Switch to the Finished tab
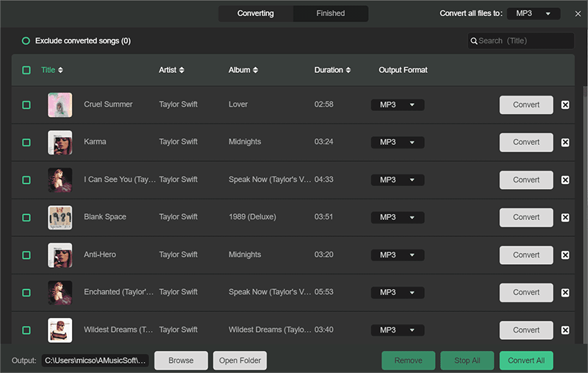Viewport: 588px width, 373px height. tap(330, 13)
